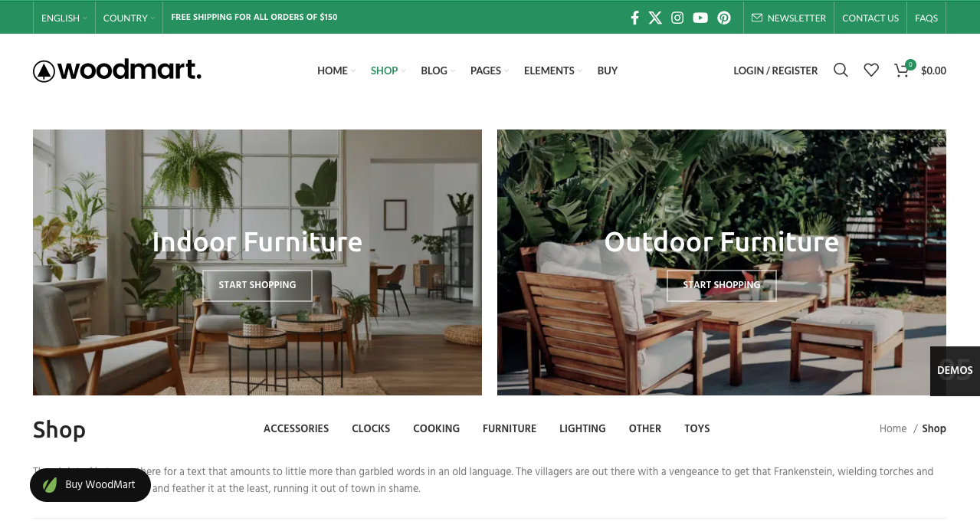Expand the English language dropdown
Screen dimensions: 980x528
tap(64, 18)
